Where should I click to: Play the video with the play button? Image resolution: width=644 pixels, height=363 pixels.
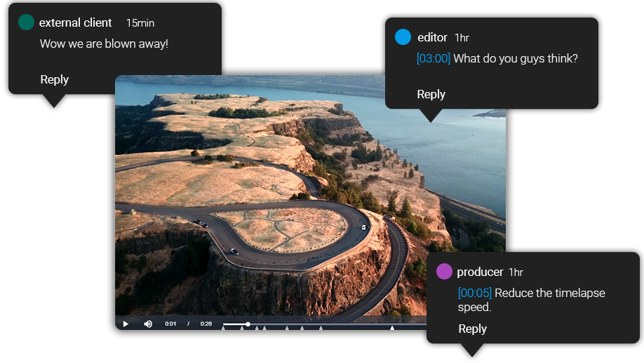pos(126,324)
